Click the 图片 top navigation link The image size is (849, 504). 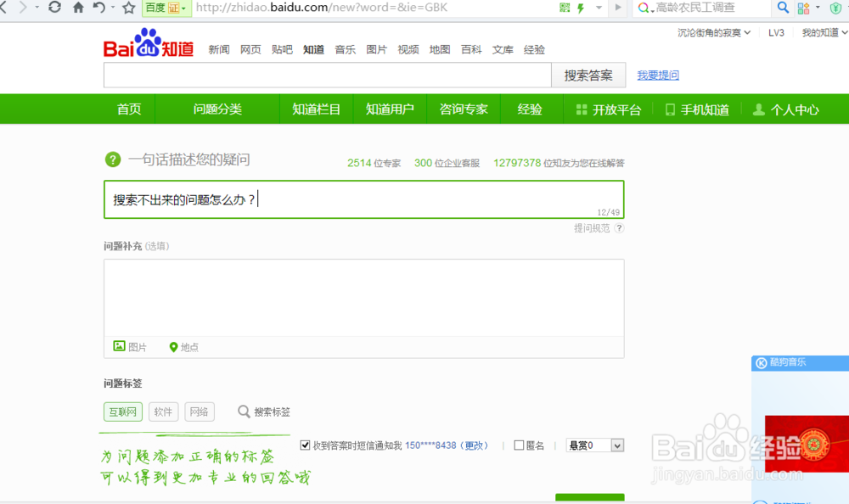(x=376, y=50)
